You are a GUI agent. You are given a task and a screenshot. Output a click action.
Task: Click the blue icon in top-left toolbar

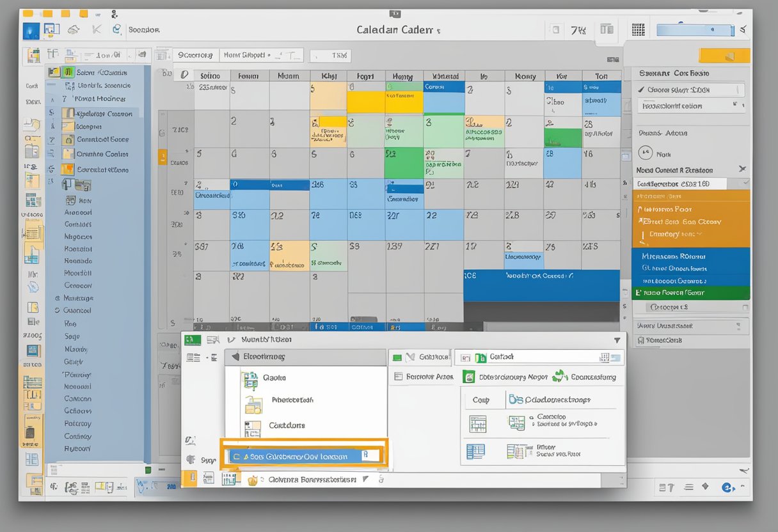point(31,30)
